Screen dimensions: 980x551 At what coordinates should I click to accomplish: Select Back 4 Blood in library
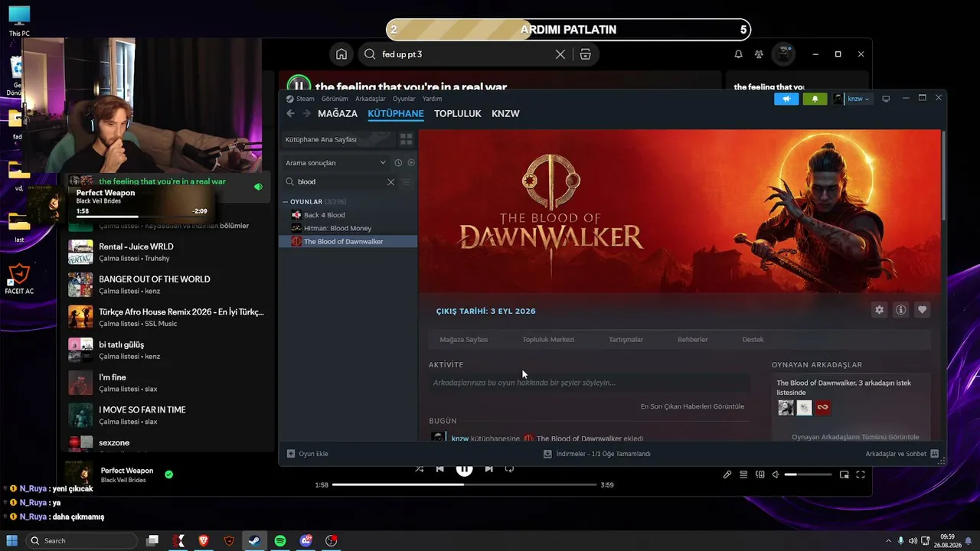(x=348, y=215)
